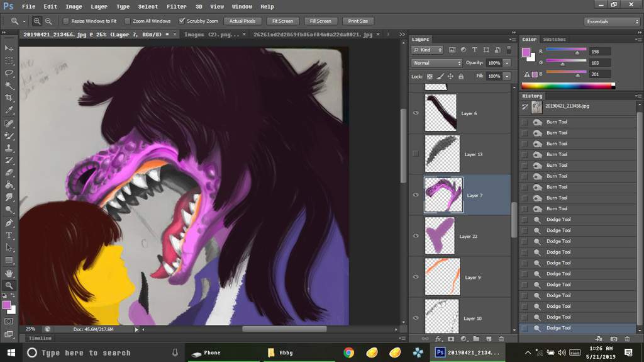Switch to images (2).png document tab
The image size is (644, 362).
point(211,35)
